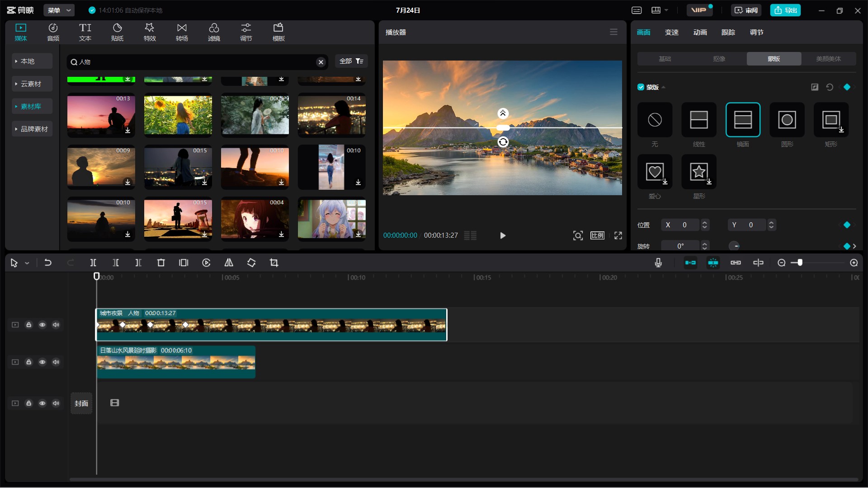Open the 贴纸 stickers panel
Screen dimensions: 868x488
pos(117,32)
